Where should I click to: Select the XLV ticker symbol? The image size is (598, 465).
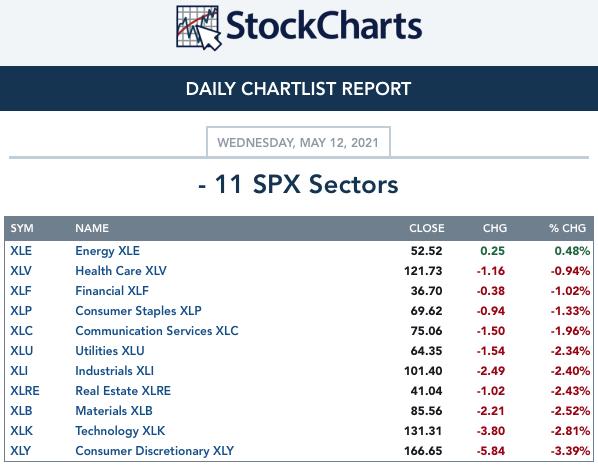point(21,271)
